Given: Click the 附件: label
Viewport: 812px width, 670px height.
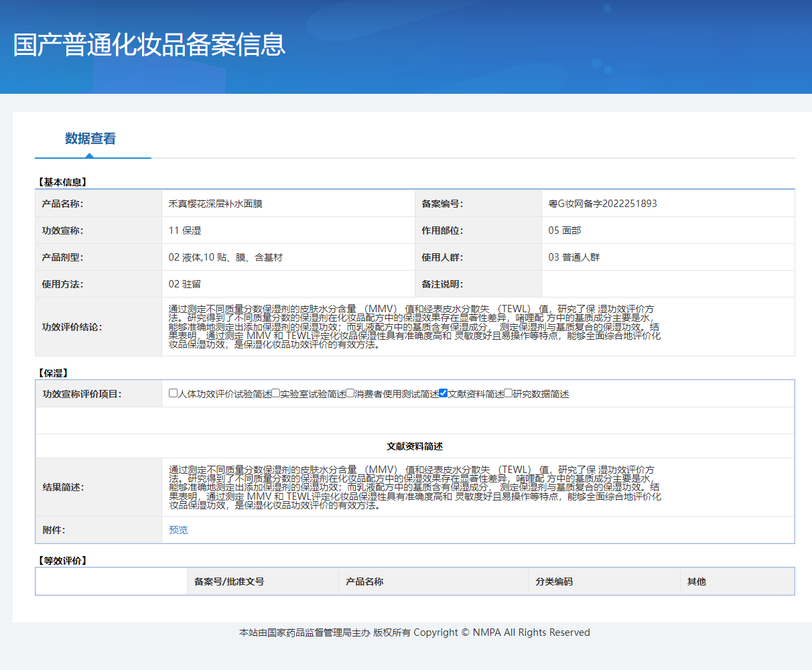Looking at the screenshot, I should point(54,530).
